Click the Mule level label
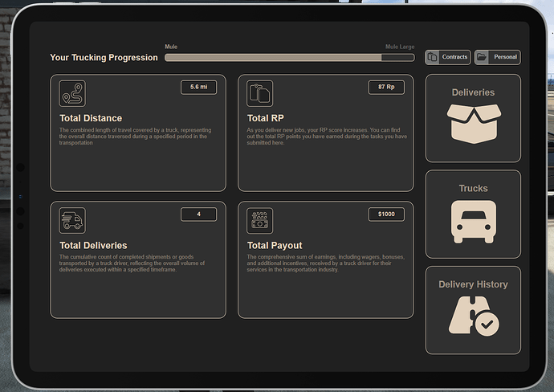 click(171, 47)
